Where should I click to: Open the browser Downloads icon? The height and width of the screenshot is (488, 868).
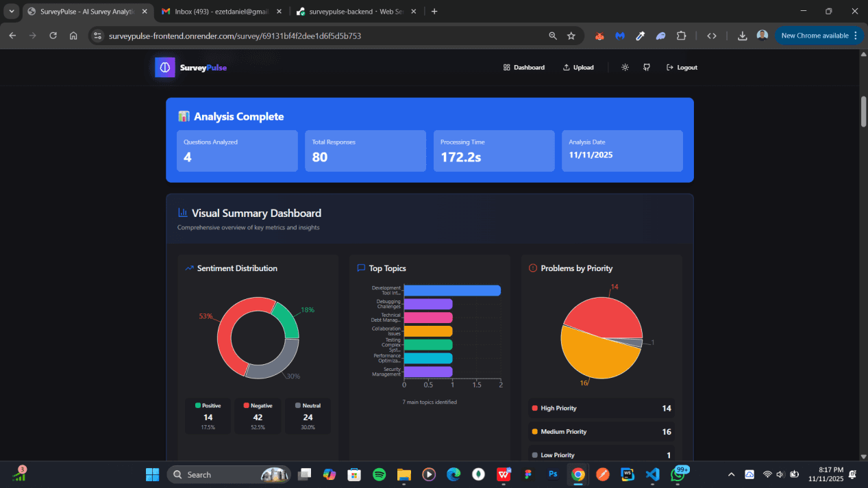click(742, 36)
